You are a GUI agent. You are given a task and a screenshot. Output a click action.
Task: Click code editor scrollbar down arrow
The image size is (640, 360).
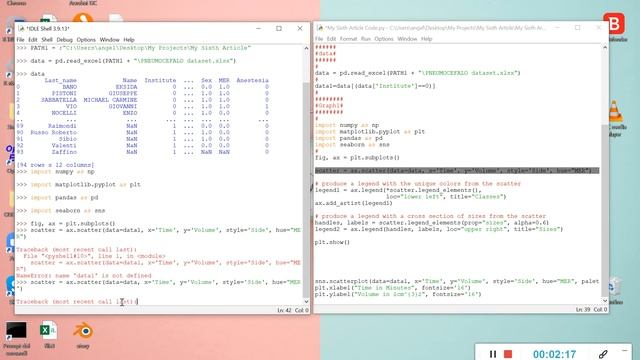605,300
